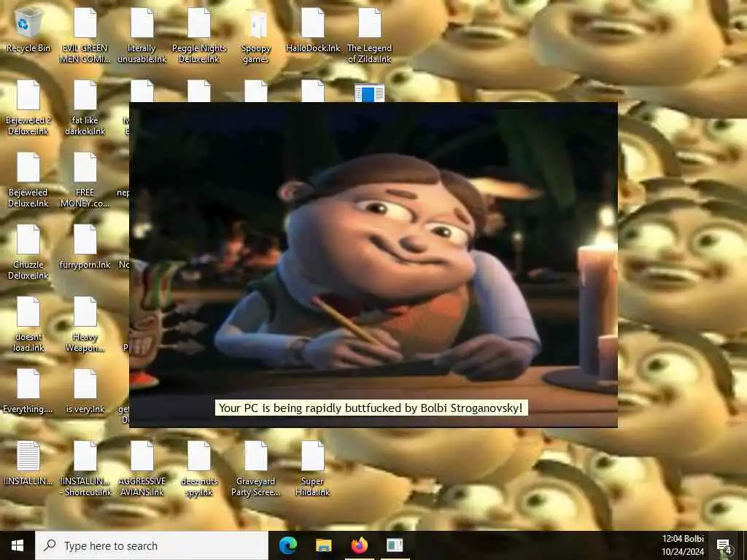
Task: Launch Firefox from taskbar
Action: [359, 545]
